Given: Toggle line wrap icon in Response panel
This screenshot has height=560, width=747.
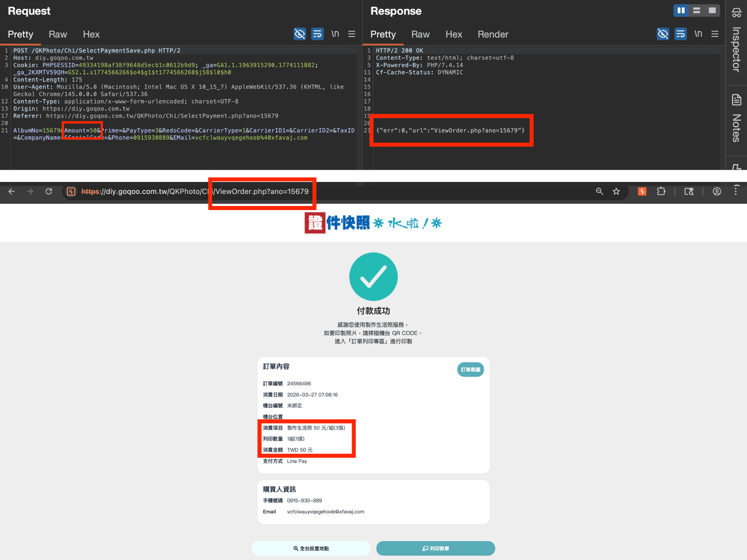Looking at the screenshot, I should [x=680, y=34].
